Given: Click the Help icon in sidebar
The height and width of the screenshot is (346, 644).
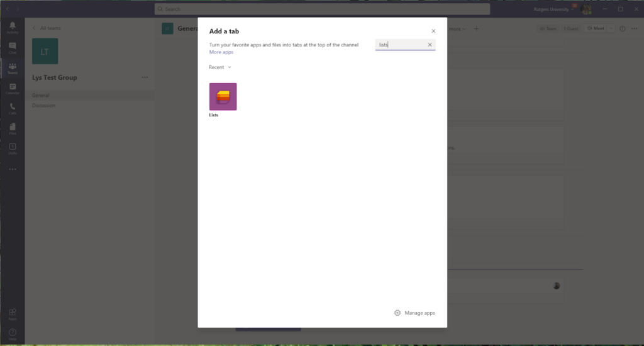Looking at the screenshot, I should point(12,333).
